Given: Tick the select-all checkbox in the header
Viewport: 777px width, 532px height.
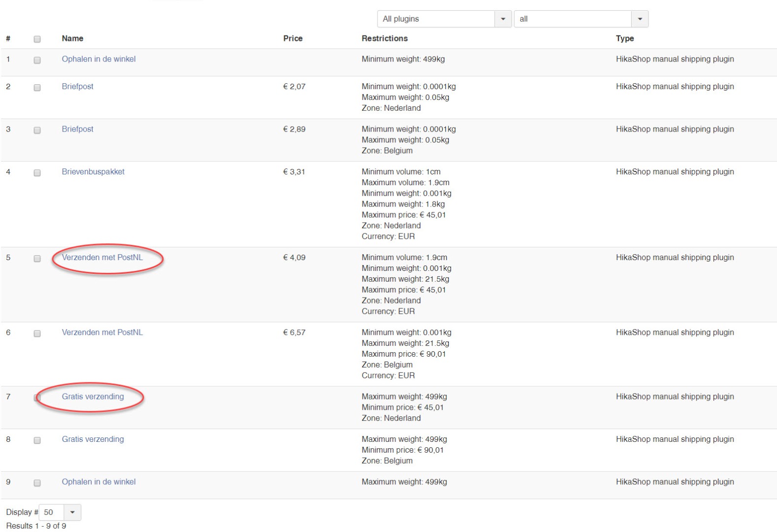Looking at the screenshot, I should click(37, 39).
